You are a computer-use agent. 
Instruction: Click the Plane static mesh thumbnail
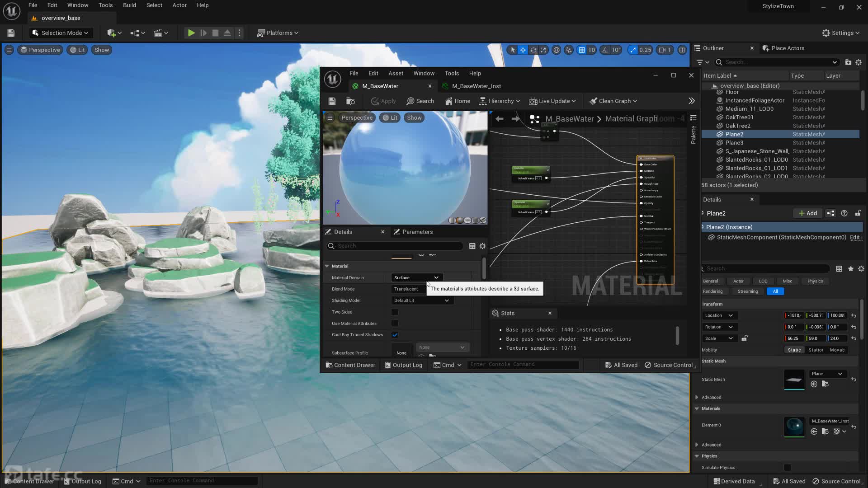pos(794,380)
